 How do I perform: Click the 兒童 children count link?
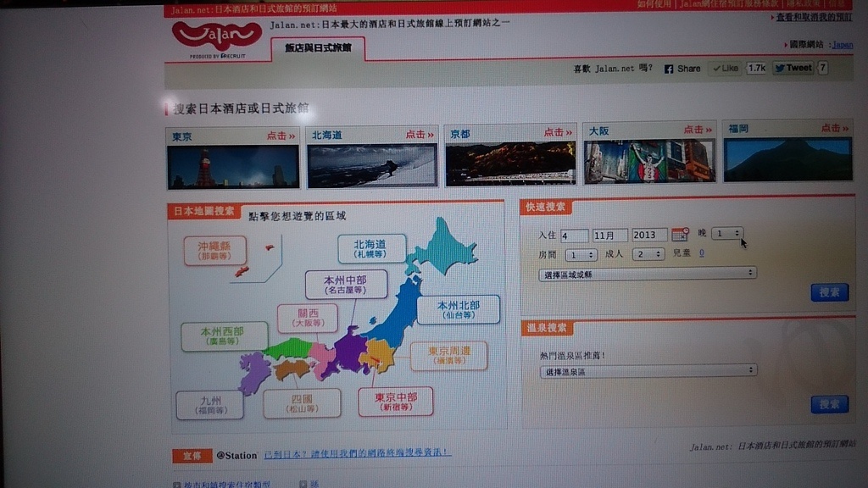[x=701, y=252]
